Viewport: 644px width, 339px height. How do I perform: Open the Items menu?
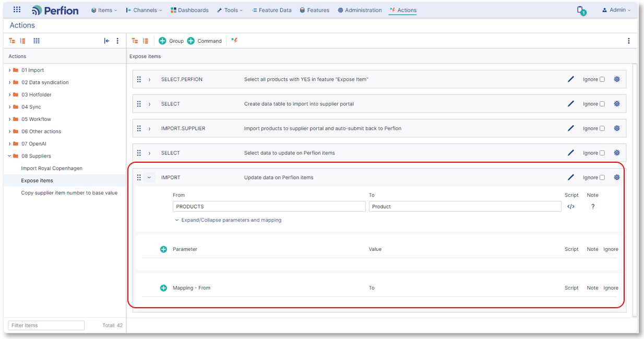104,10
